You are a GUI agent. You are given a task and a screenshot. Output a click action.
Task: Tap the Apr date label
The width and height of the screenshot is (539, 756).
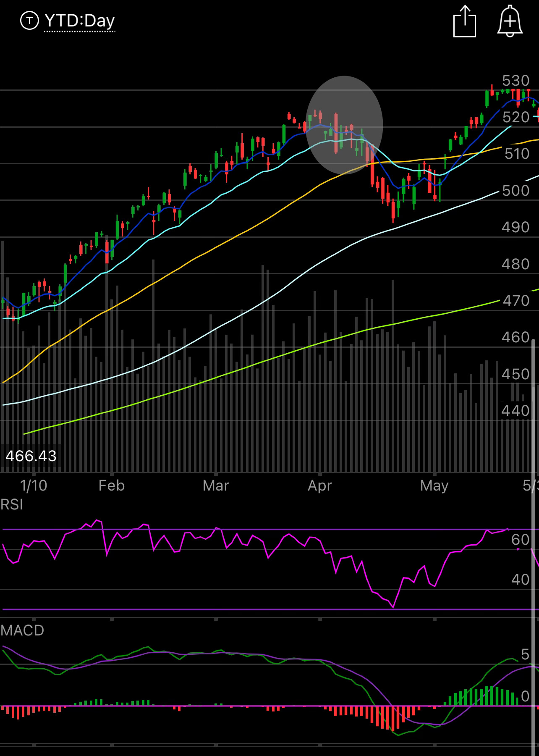point(320,486)
